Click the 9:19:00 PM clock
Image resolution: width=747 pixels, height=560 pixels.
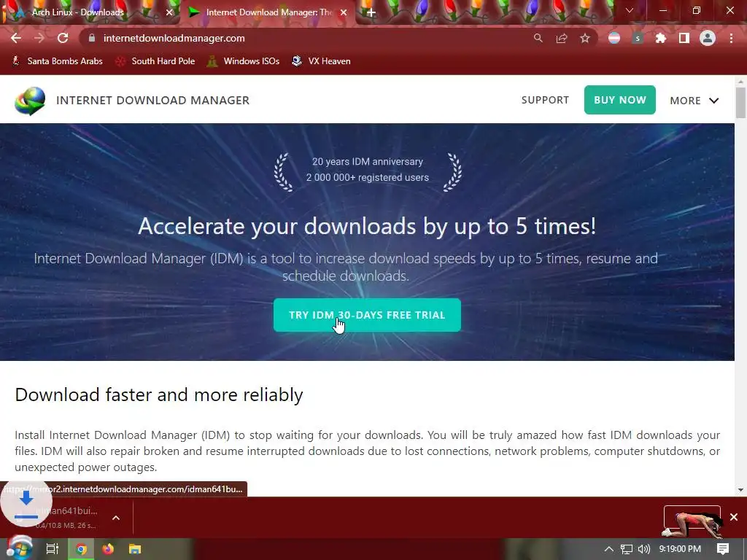click(x=680, y=549)
